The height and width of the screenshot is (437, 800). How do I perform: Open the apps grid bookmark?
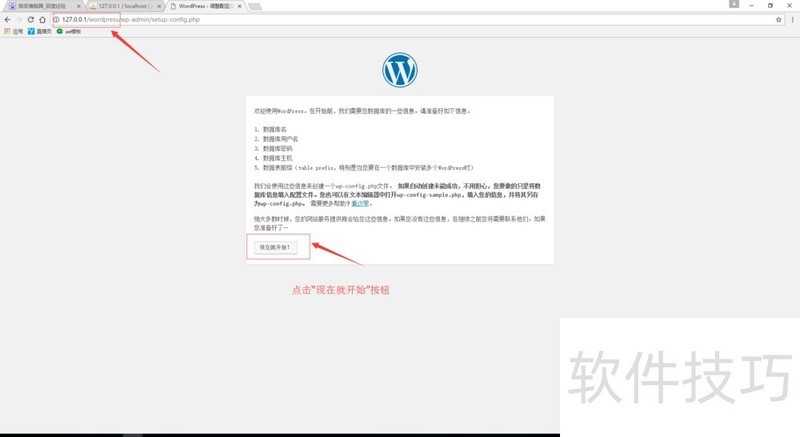[x=14, y=31]
